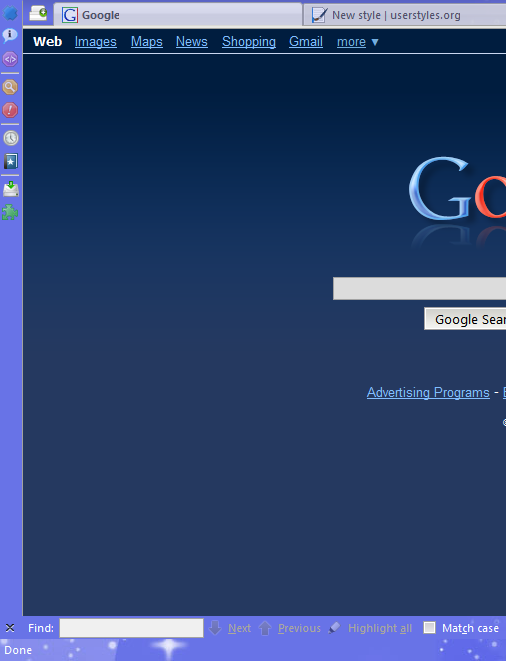The height and width of the screenshot is (661, 506).
Task: Open the Gmail link
Action: [x=306, y=42]
